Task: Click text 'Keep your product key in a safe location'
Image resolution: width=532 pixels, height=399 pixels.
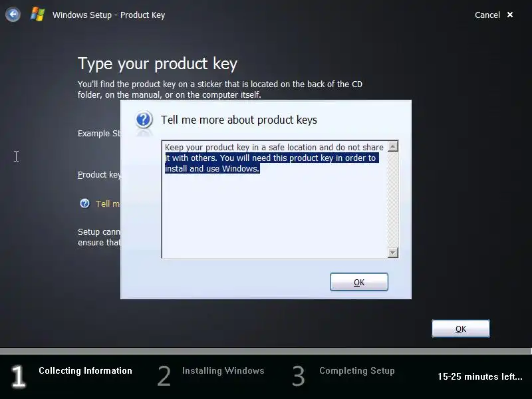Action: [x=241, y=147]
